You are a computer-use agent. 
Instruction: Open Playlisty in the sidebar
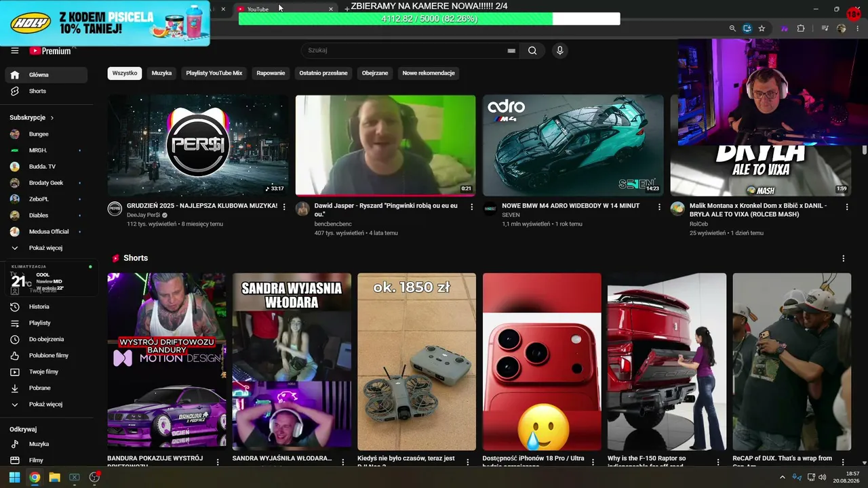[46, 323]
